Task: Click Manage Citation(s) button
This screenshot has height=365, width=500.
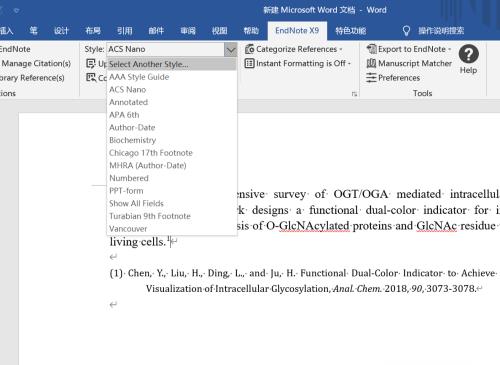Action: pyautogui.click(x=36, y=63)
